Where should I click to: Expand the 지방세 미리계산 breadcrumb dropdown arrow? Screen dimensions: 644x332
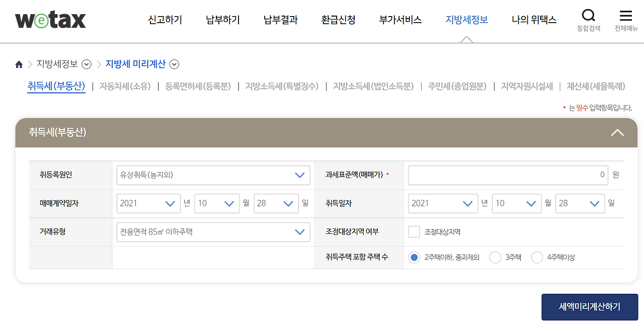tap(174, 64)
